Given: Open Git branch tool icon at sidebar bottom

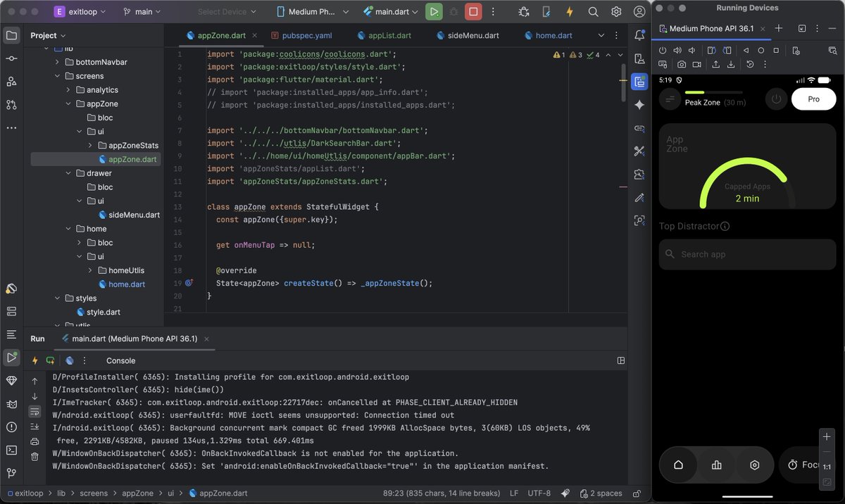Looking at the screenshot, I should pos(11,473).
